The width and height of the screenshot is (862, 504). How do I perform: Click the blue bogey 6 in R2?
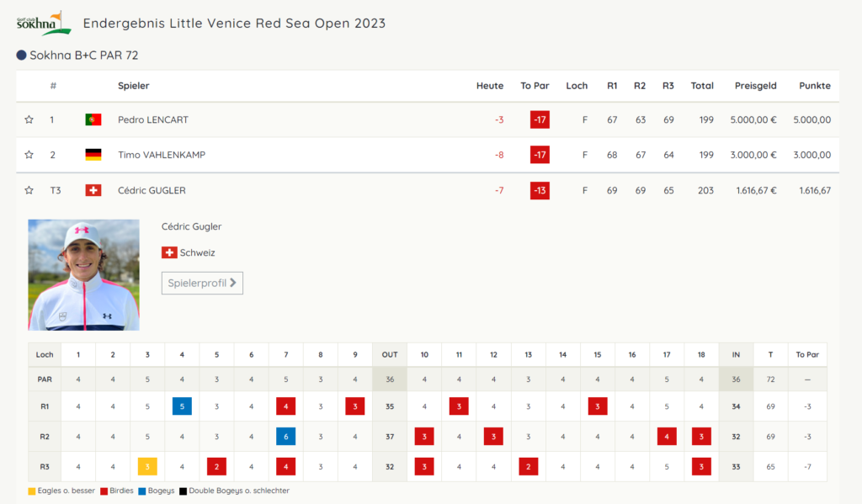tap(286, 437)
